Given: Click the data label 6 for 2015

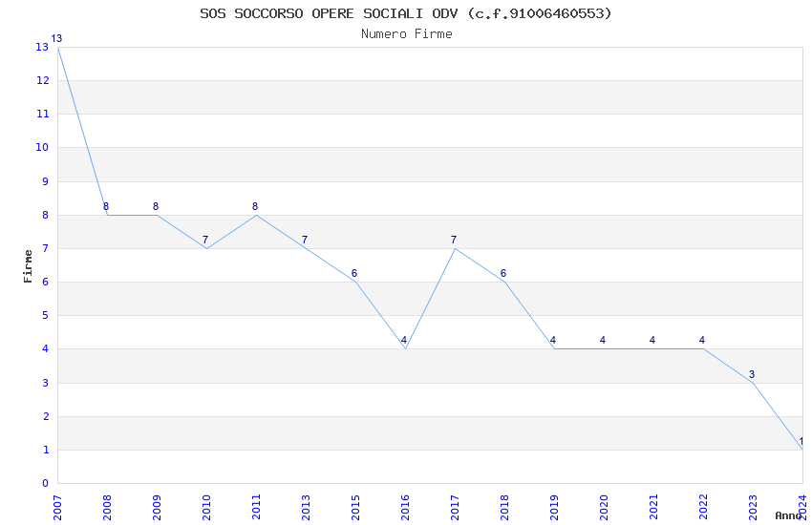Looking at the screenshot, I should click(x=354, y=273).
